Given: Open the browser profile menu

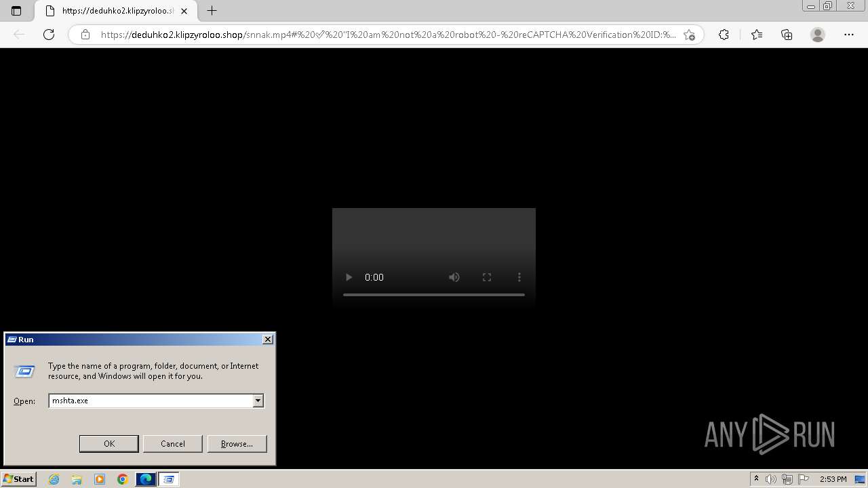Looking at the screenshot, I should pos(818,35).
